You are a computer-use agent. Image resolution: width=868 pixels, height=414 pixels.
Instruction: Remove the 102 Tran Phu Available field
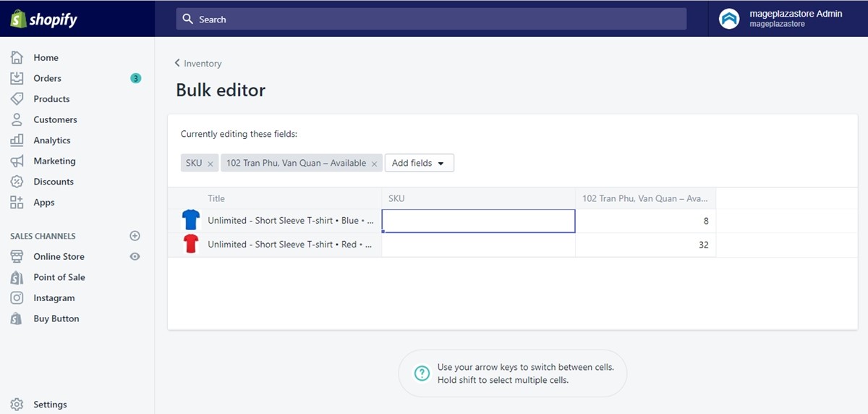tap(374, 164)
